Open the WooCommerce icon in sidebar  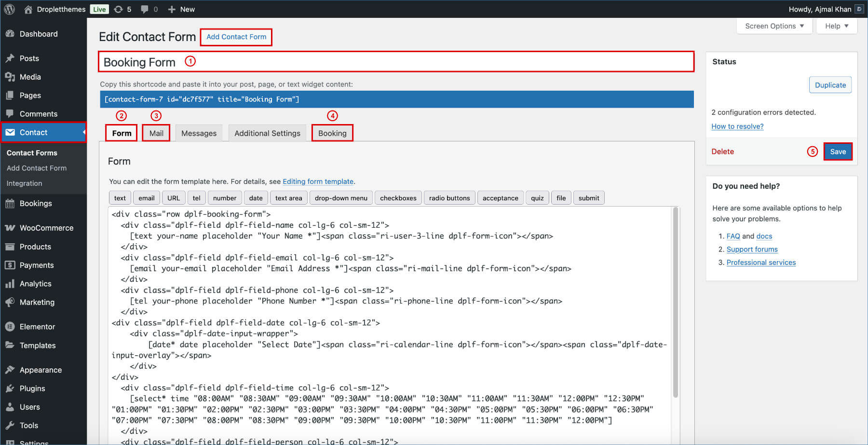point(10,228)
